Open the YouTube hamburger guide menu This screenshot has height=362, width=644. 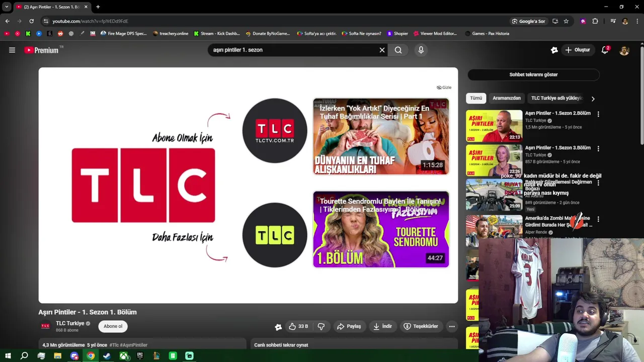coord(12,50)
